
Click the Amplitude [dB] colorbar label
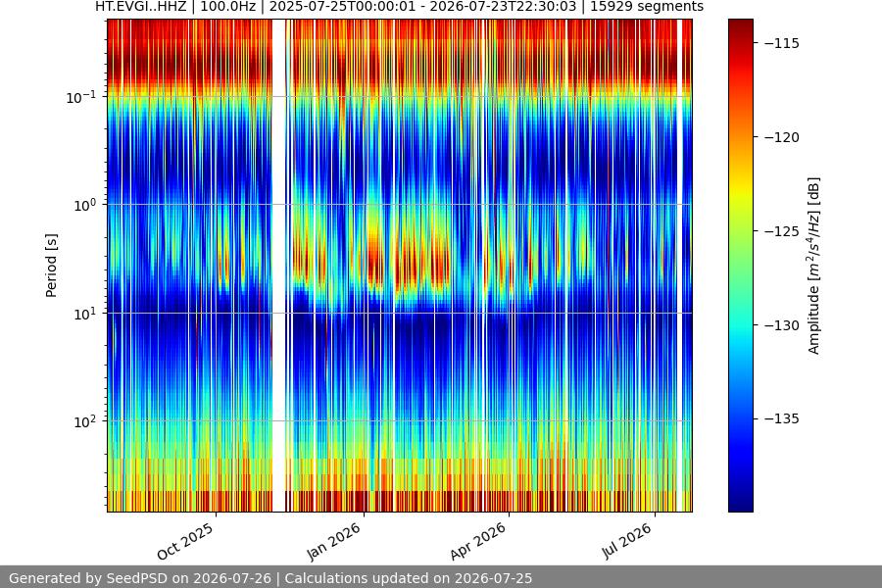(x=814, y=266)
